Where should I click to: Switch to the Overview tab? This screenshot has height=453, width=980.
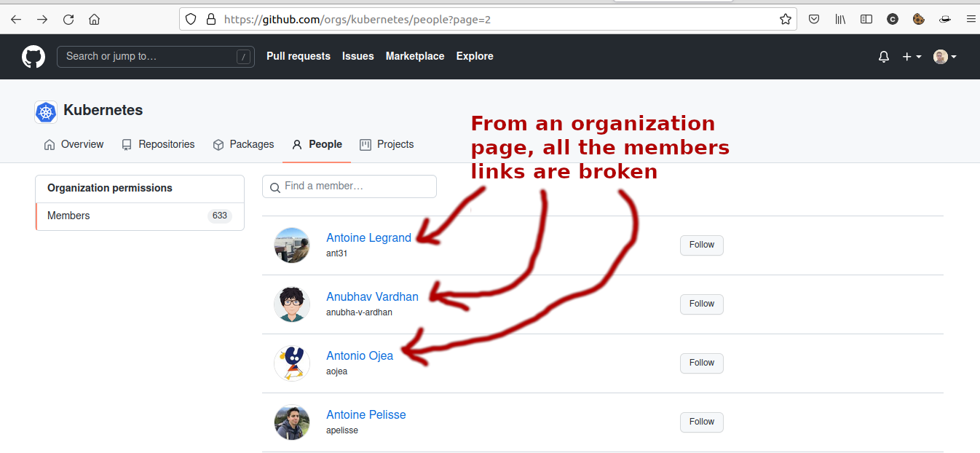pos(74,144)
